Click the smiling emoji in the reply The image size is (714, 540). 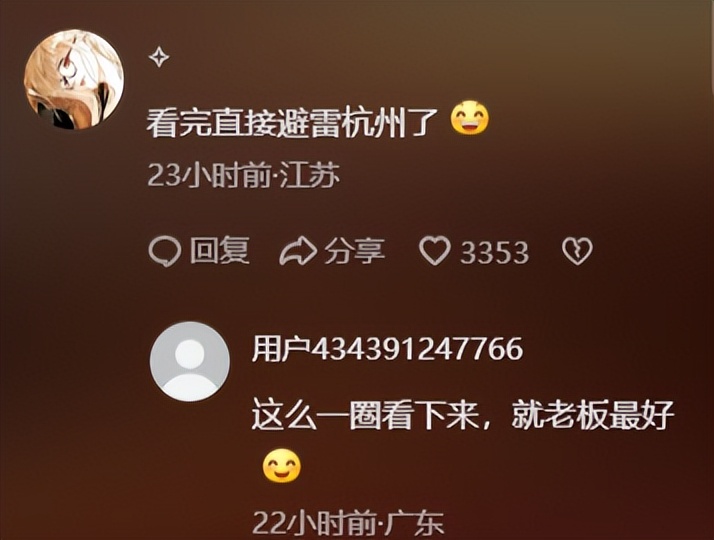282,465
